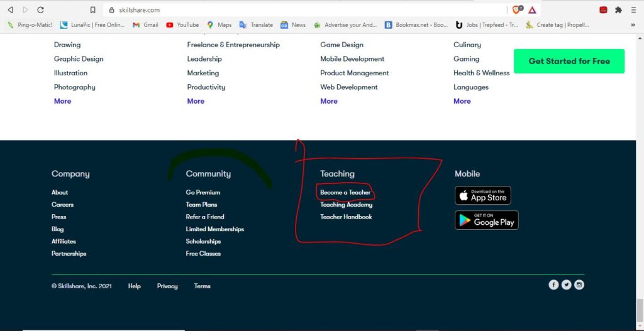Screen dimensions: 644x331
Task: Open the Illustration category
Action: [70, 73]
